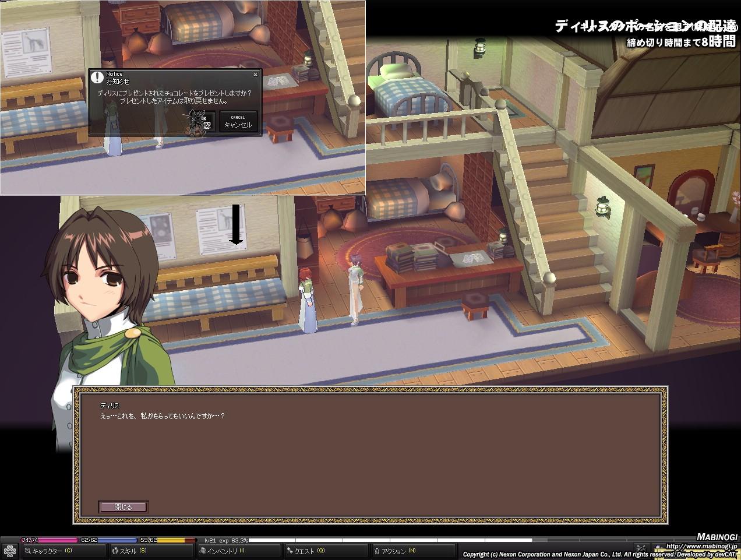
Task: Click the http://www.mabinogi.jp link
Action: click(x=701, y=547)
